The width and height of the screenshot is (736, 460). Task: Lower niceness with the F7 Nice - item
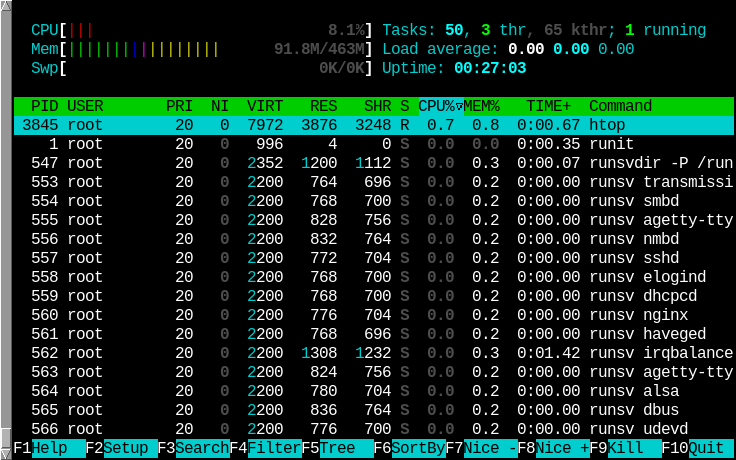coord(482,448)
